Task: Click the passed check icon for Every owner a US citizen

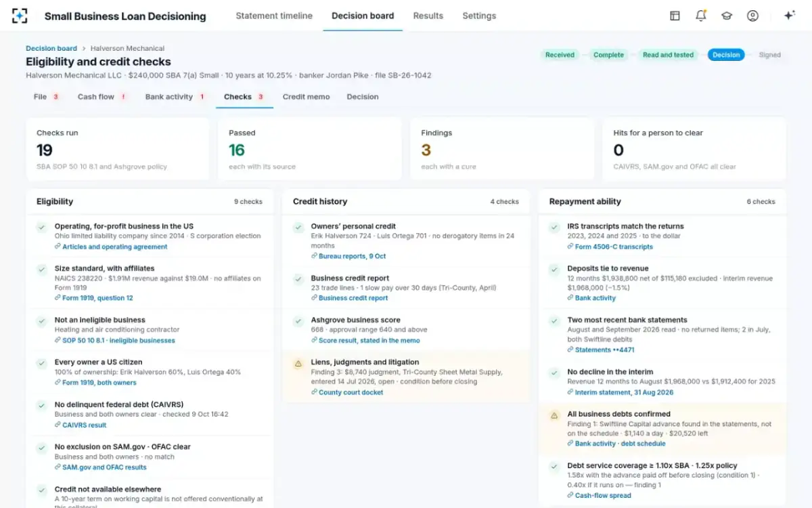Action: [42, 363]
